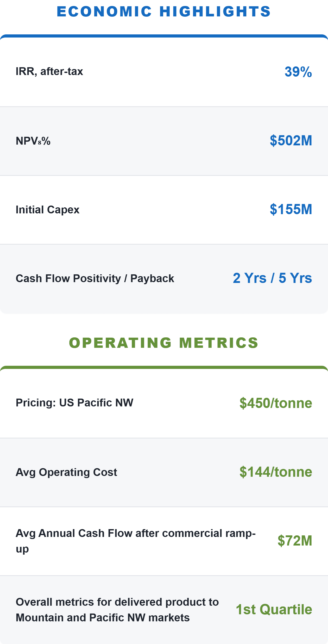Select the NPV8% row label
Image resolution: width=328 pixels, height=644 pixels.
tap(33, 141)
